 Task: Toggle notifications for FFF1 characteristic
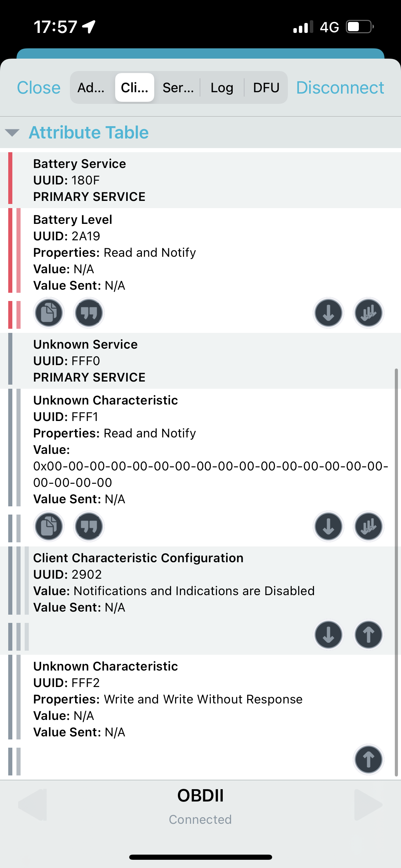coord(368,526)
